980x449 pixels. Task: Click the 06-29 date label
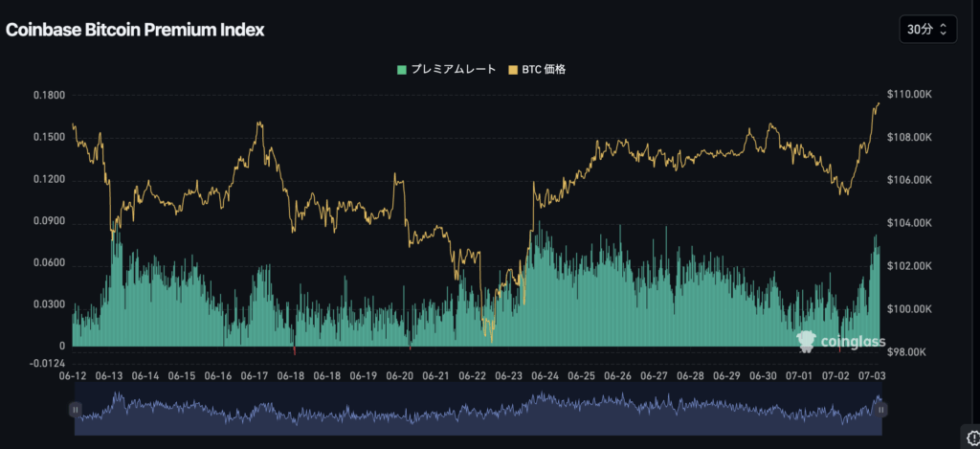click(727, 376)
